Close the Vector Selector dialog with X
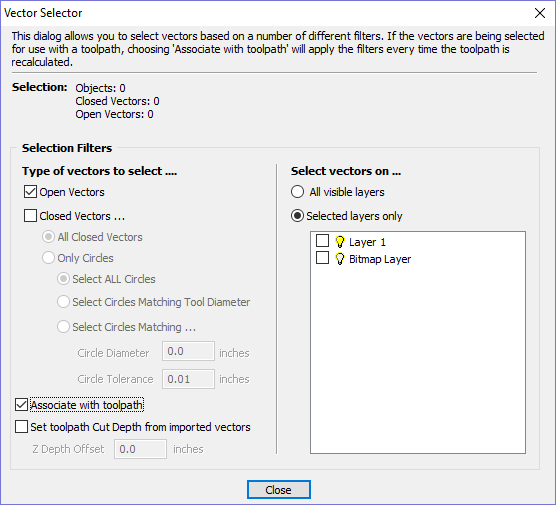This screenshot has width=556, height=505. [x=540, y=13]
